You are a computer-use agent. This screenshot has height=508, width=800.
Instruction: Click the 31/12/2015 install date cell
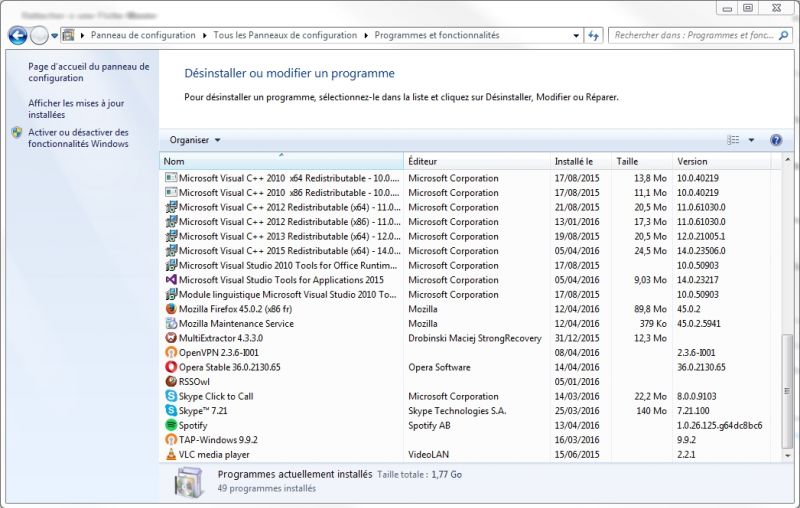coord(577,338)
